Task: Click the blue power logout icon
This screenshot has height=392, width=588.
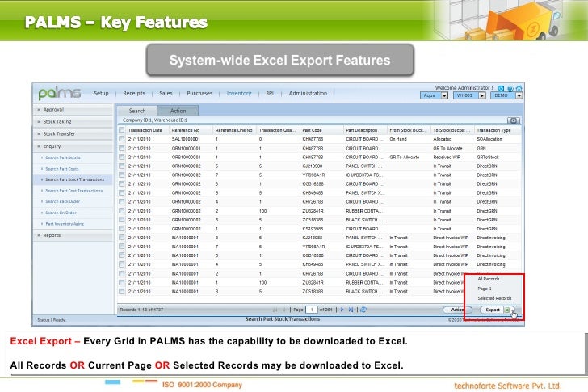Action: pyautogui.click(x=501, y=88)
